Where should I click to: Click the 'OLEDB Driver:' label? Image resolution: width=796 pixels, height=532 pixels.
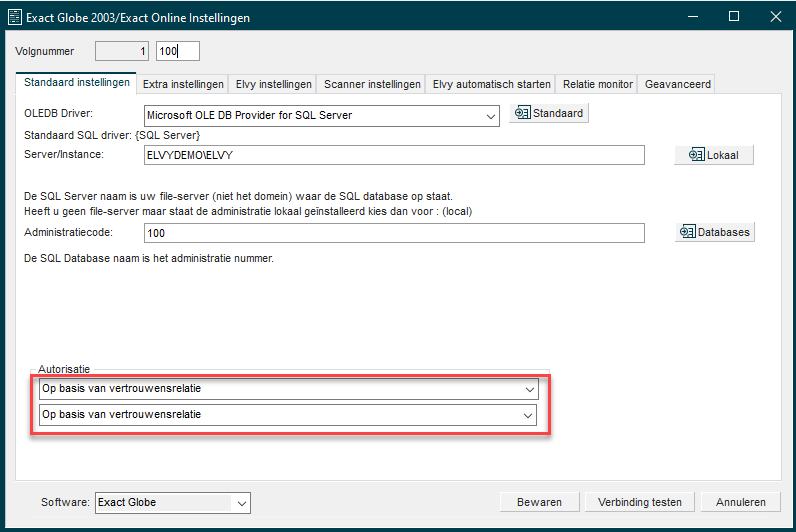58,113
